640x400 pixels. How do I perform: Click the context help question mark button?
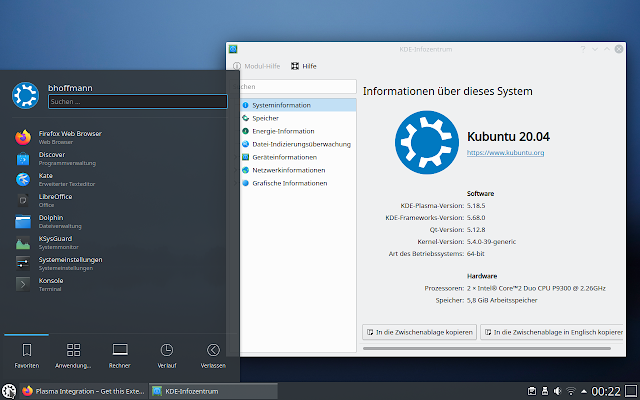click(x=583, y=49)
